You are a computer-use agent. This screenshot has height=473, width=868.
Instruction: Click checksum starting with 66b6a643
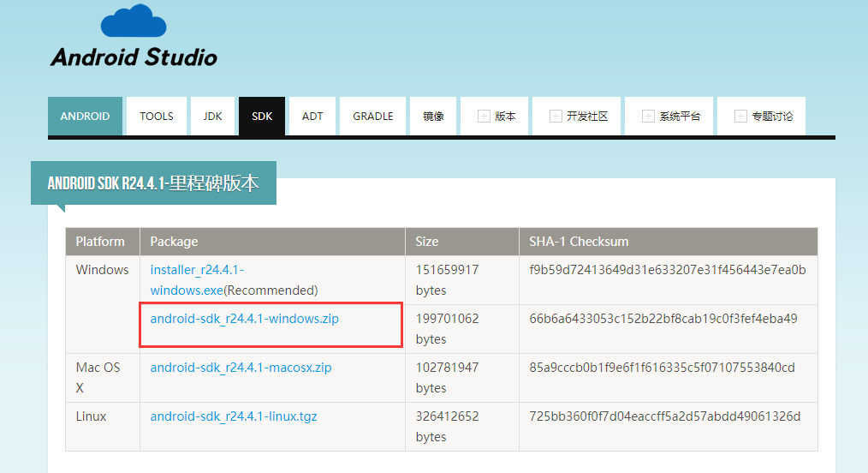click(663, 319)
